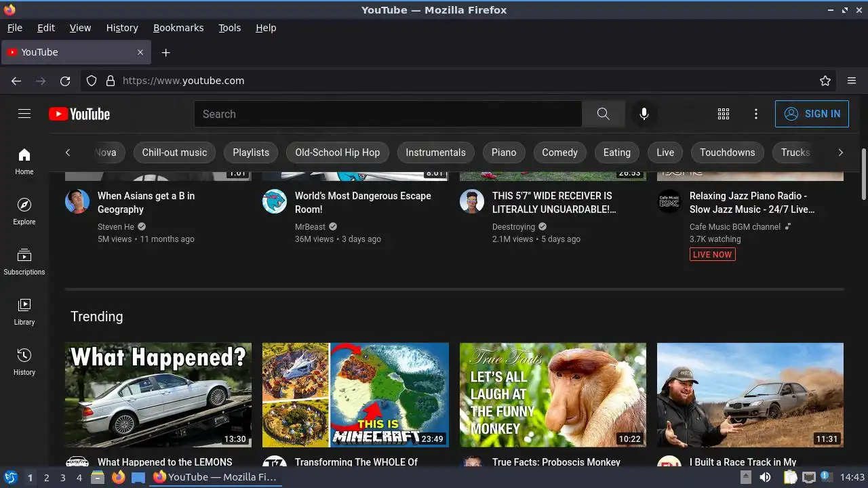Go to Home in the sidebar
This screenshot has width=868, height=488.
pyautogui.click(x=24, y=161)
